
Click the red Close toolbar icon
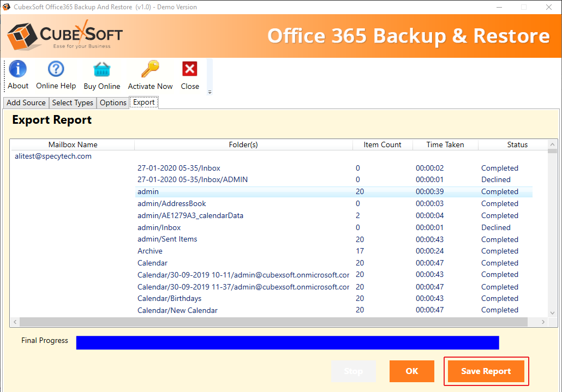pos(189,69)
